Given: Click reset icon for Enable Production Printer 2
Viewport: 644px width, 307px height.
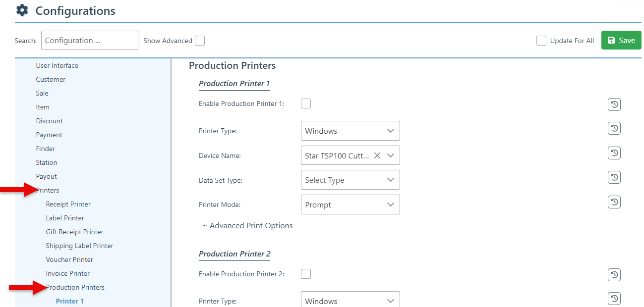Looking at the screenshot, I should click(614, 275).
